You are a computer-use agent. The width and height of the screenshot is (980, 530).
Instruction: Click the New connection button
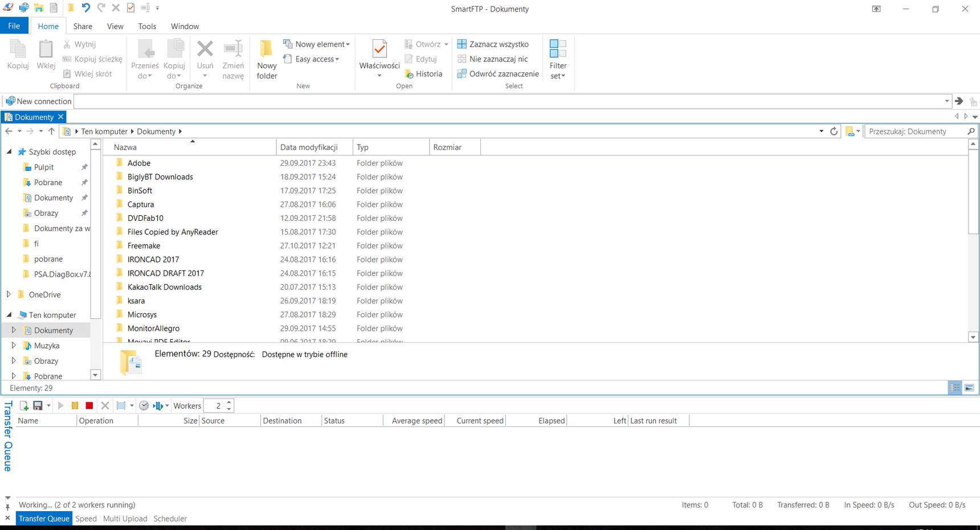coord(39,101)
